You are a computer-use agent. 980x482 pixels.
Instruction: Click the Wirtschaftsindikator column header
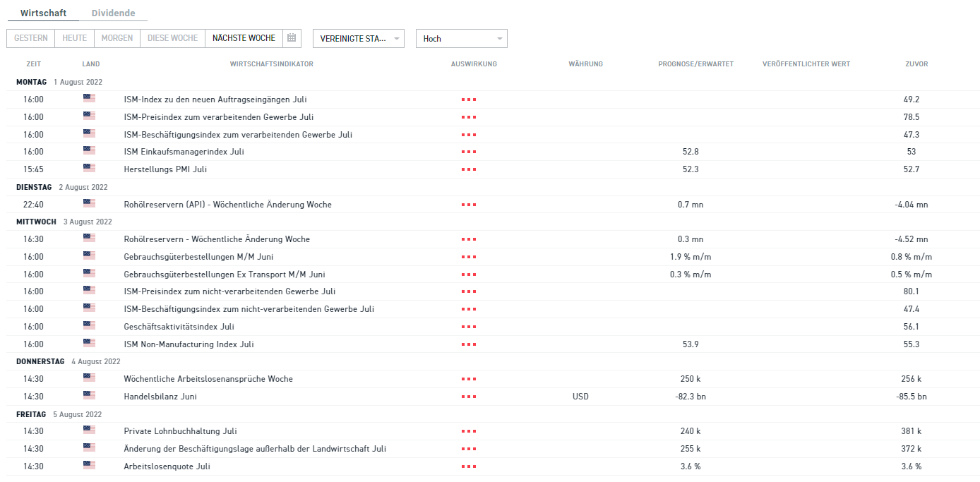click(272, 64)
